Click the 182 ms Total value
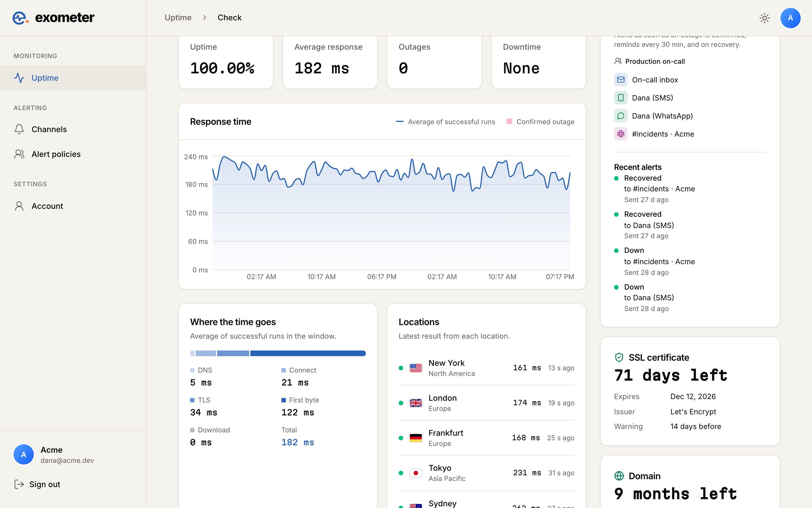 pyautogui.click(x=298, y=442)
